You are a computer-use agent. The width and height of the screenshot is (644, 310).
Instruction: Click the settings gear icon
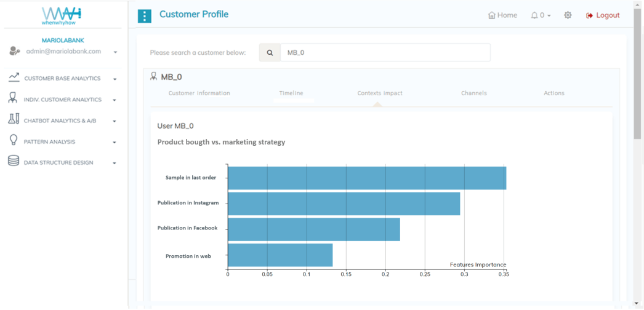(568, 15)
